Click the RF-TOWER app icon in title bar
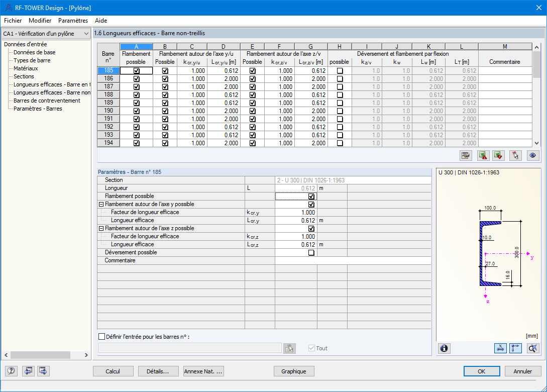The width and height of the screenshot is (547, 392). tap(9, 8)
